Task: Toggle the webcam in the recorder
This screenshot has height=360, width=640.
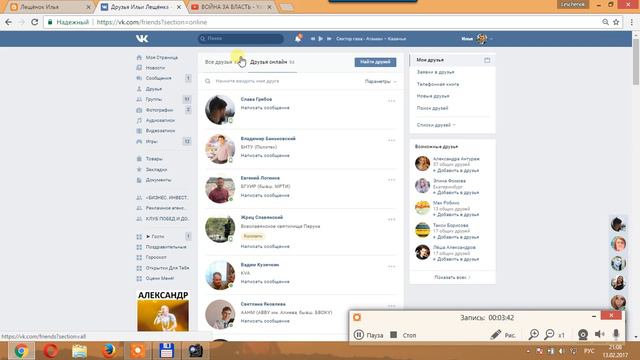Action: point(583,335)
